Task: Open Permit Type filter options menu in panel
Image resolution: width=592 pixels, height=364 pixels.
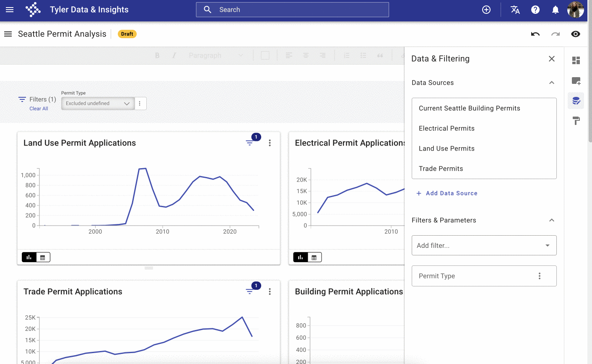Action: [540, 276]
